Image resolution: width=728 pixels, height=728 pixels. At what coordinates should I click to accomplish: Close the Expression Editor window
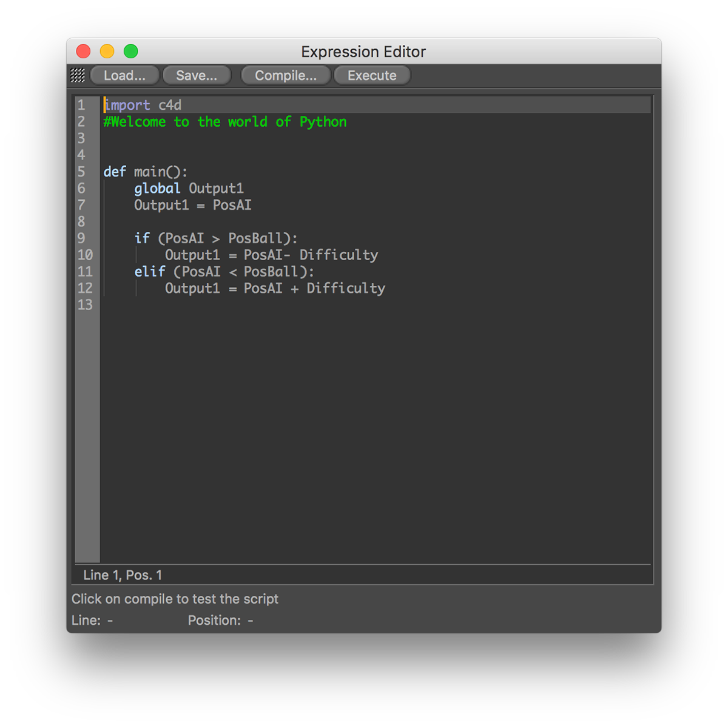pyautogui.click(x=83, y=52)
